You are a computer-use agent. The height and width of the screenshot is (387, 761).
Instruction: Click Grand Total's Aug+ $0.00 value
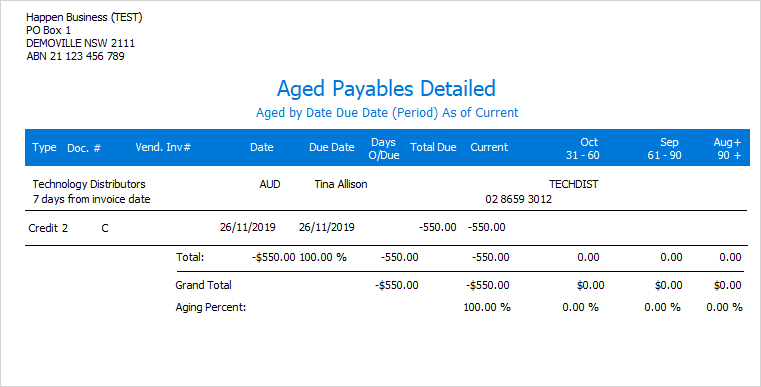728,286
